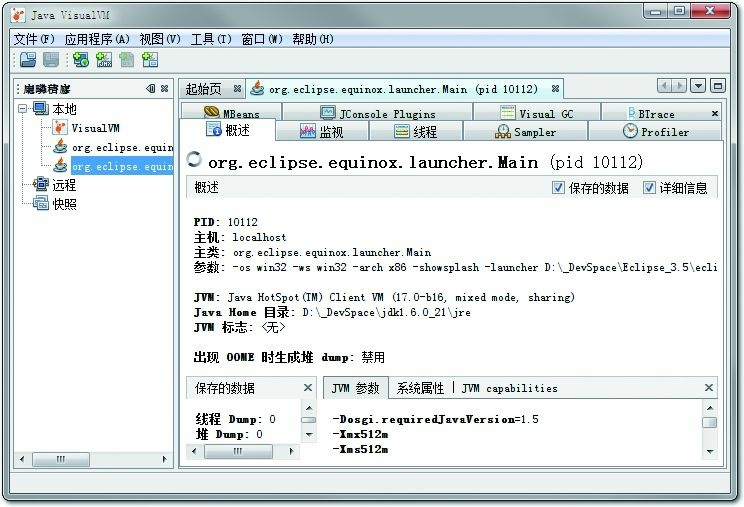Click JVM 参数 scrollbar down arrow

[710, 451]
